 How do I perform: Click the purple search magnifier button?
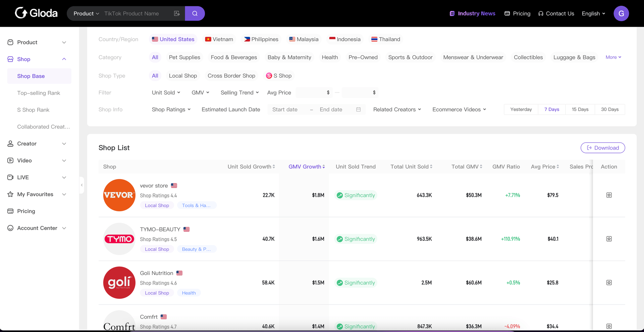pos(195,13)
